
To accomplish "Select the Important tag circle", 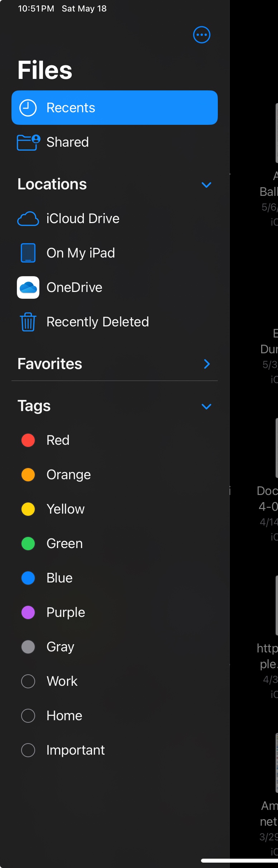I will [28, 750].
